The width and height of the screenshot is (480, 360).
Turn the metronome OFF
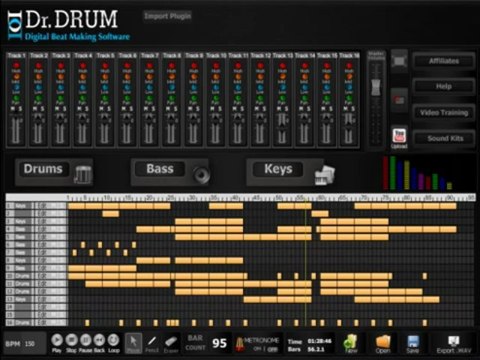273,349
